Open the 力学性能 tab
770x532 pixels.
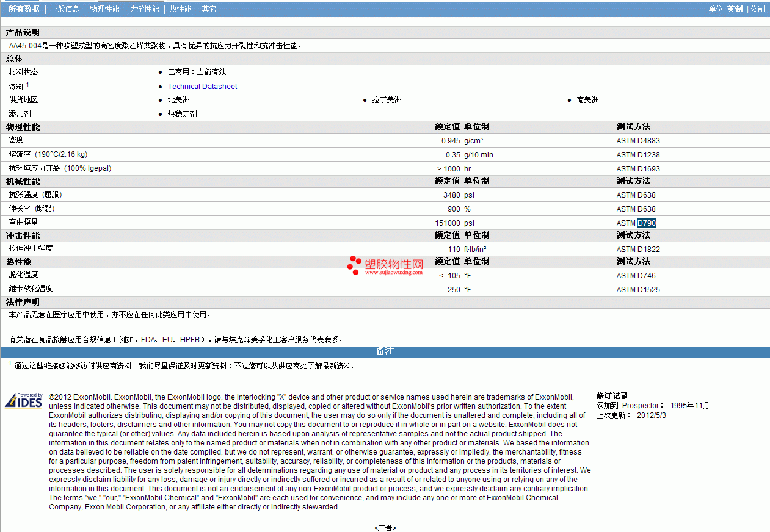point(144,9)
